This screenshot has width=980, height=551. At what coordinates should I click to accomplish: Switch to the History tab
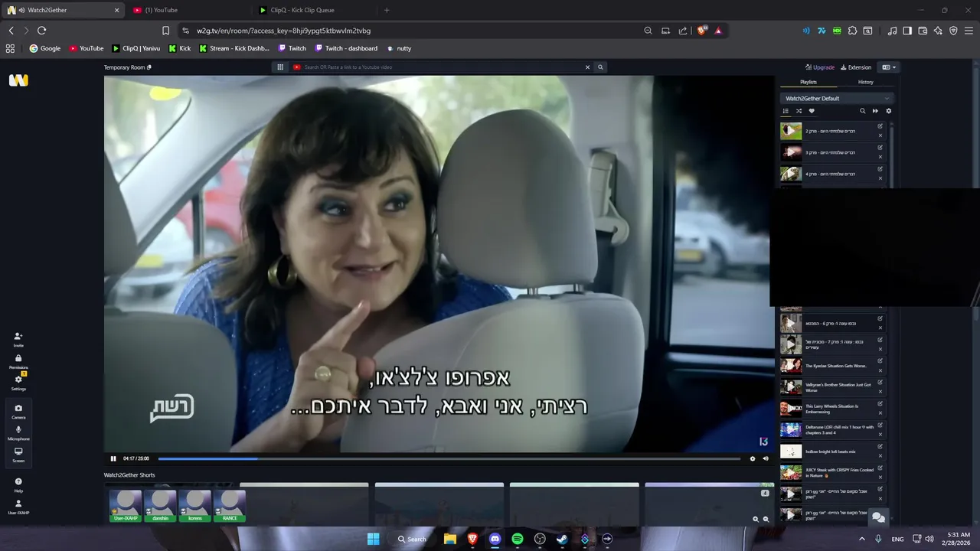[865, 82]
